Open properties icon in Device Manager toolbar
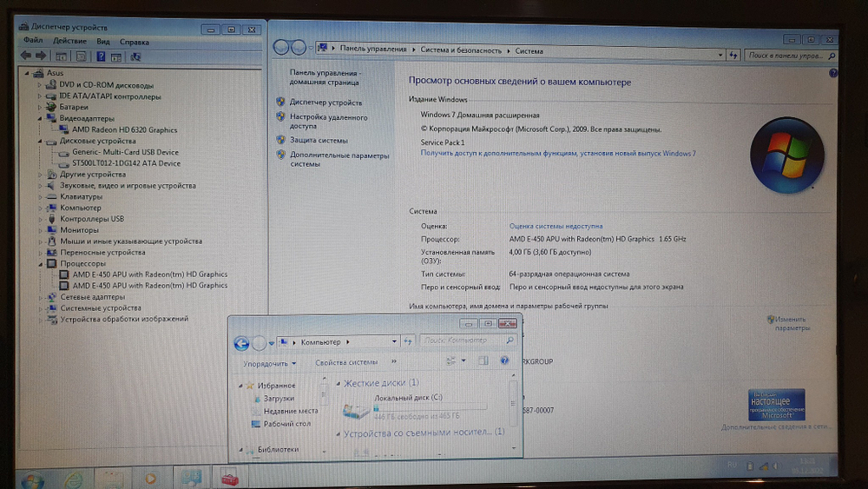 pyautogui.click(x=82, y=56)
